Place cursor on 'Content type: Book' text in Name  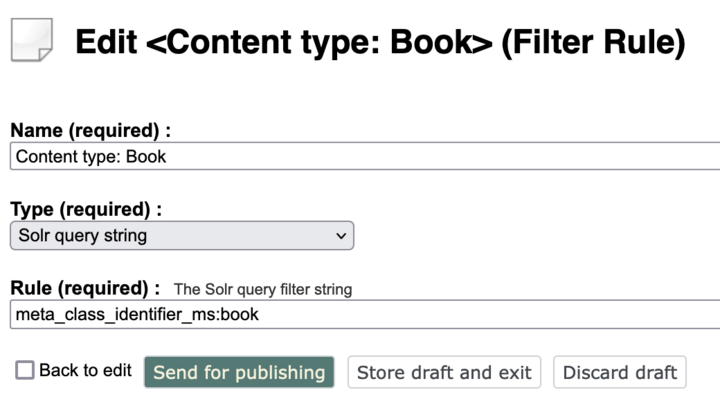point(90,156)
